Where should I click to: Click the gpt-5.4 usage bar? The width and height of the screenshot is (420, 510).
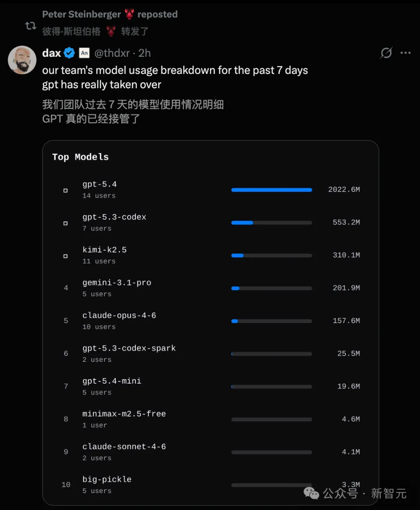click(271, 190)
